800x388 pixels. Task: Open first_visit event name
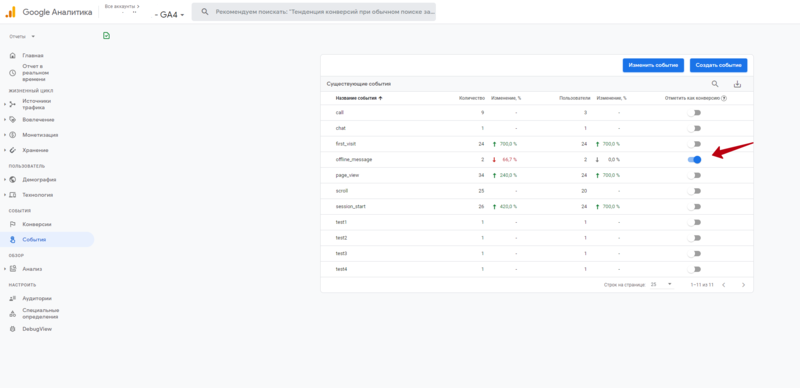(345, 144)
